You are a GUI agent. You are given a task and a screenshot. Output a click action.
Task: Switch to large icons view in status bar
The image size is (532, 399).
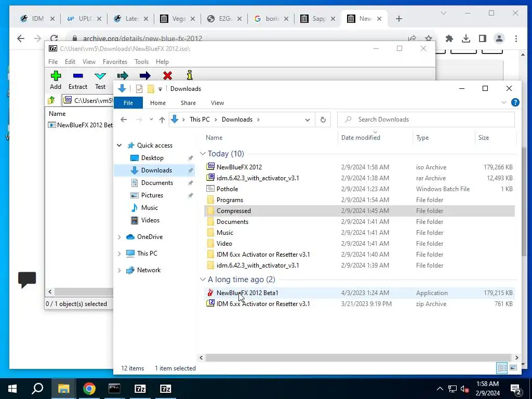click(x=513, y=368)
